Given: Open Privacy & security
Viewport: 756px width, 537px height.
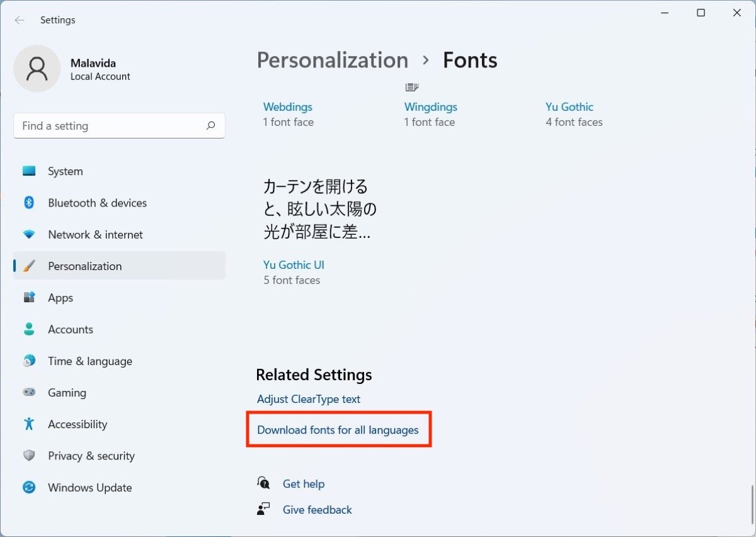Looking at the screenshot, I should tap(119, 456).
